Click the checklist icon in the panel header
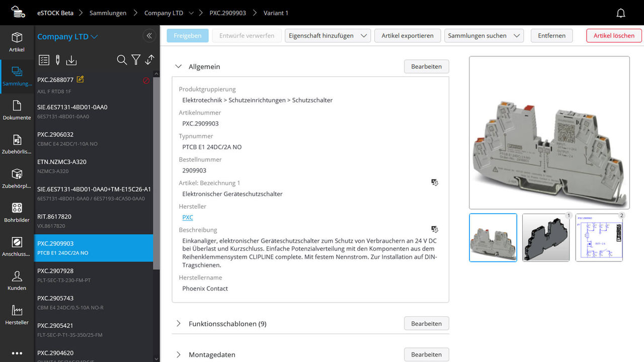 [x=44, y=60]
